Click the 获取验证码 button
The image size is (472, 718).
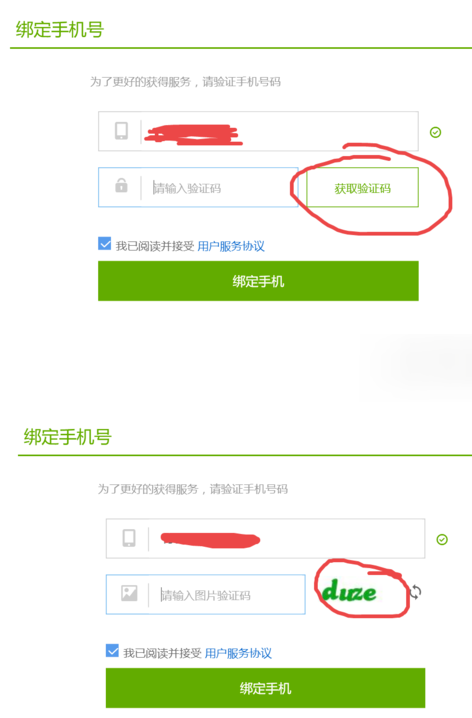coord(362,187)
